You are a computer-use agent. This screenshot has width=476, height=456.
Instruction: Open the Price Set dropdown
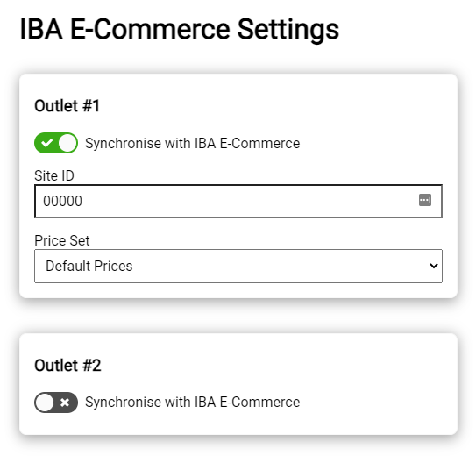coord(238,267)
